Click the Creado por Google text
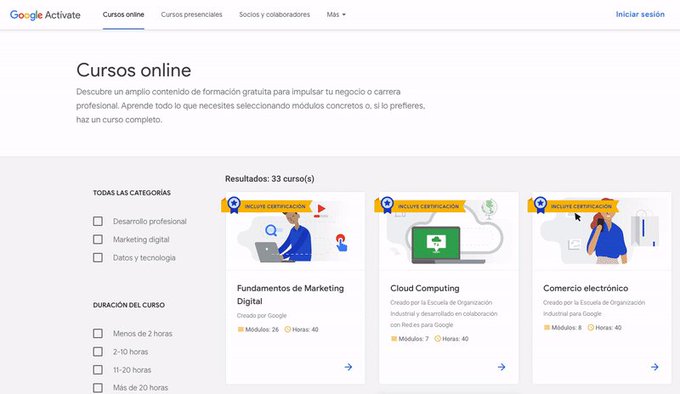Viewport: 680px width, 394px height. pos(262,316)
